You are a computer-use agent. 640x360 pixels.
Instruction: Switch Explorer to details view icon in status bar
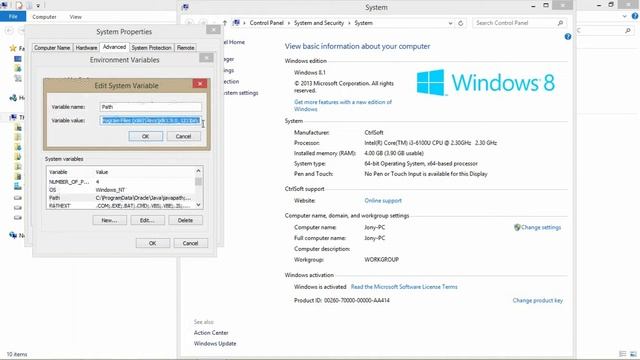[x=622, y=354]
